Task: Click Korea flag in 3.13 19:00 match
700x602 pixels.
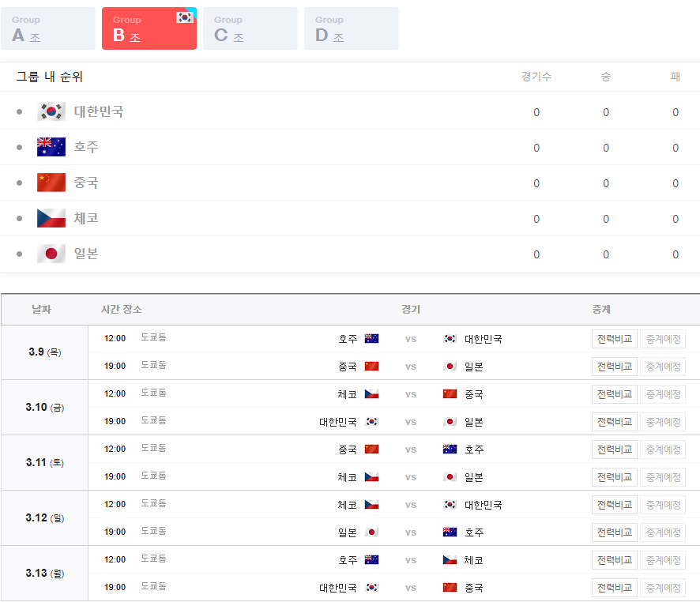Action: [x=371, y=588]
